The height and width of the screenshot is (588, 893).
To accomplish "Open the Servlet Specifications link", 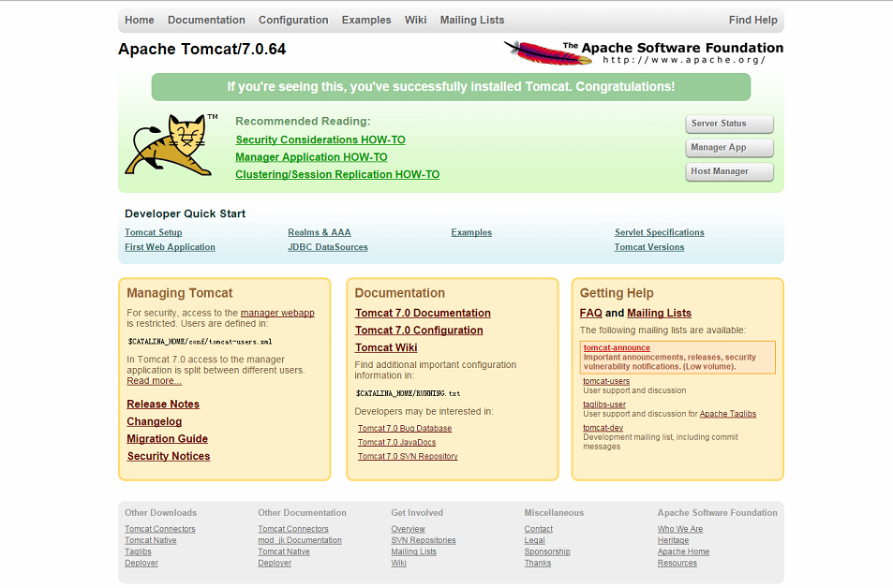I will (x=659, y=232).
